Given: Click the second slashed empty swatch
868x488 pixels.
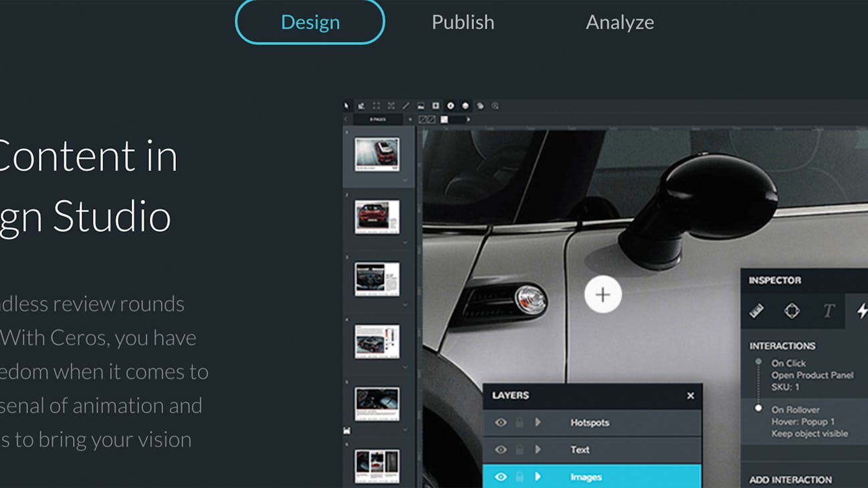Looking at the screenshot, I should coord(431,119).
